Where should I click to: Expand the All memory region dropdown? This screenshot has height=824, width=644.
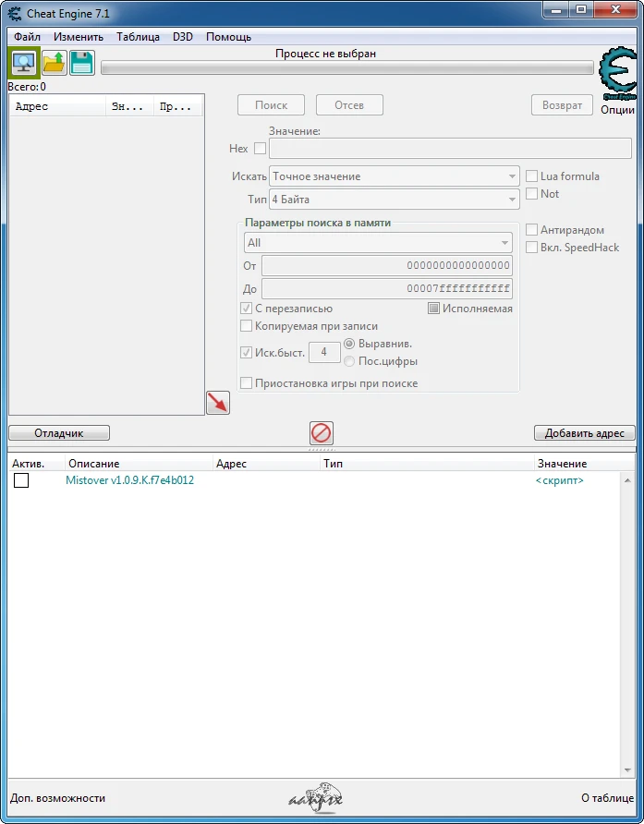(378, 243)
